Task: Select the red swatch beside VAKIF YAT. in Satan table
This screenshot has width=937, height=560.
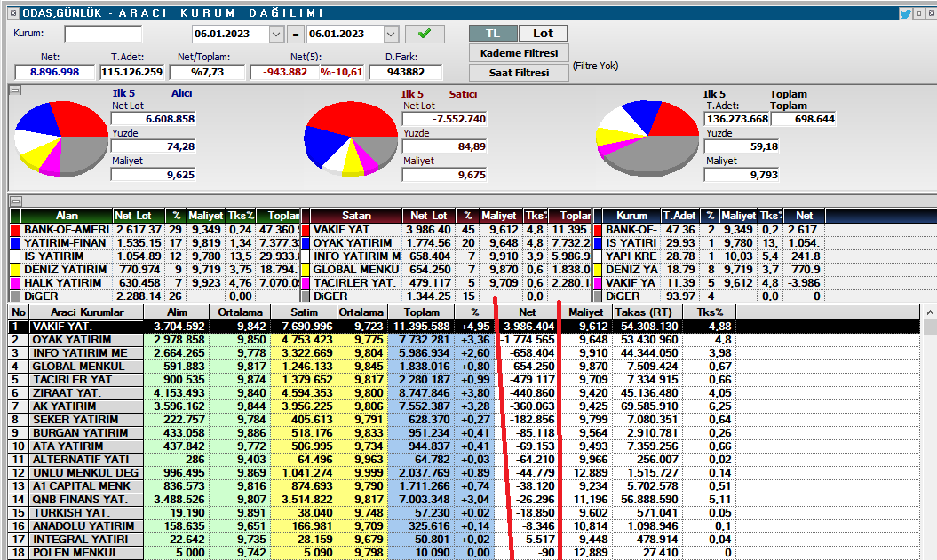Action: pos(306,230)
